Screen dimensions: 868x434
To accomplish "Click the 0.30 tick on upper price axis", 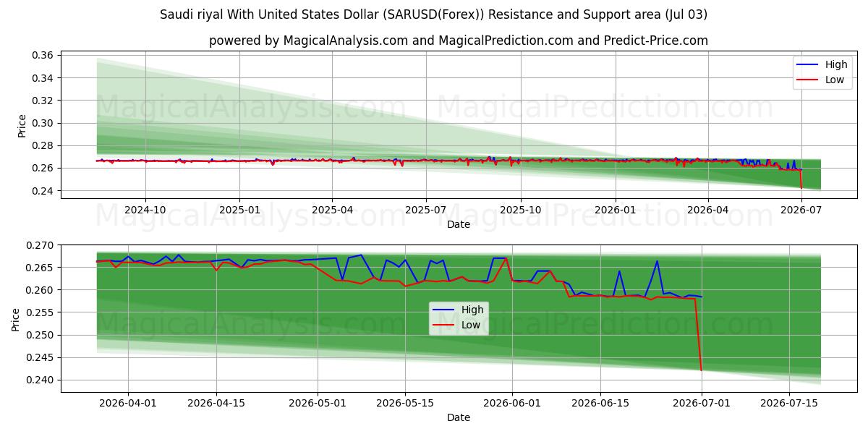I will pos(43,123).
